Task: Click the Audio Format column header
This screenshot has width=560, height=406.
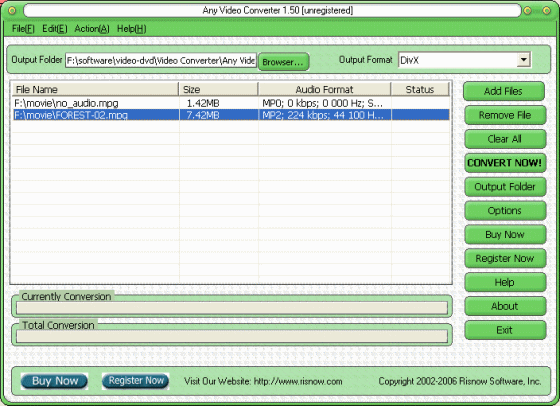Action: (x=324, y=89)
